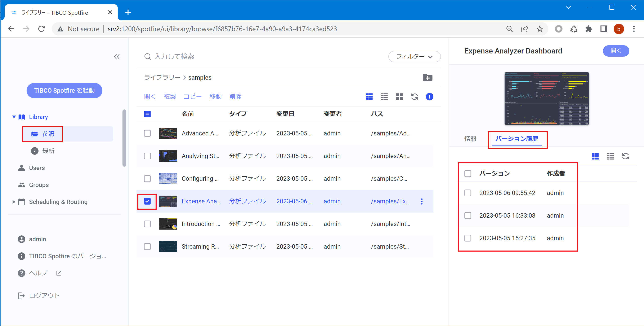
Task: Click the Streaming R... file name
Action: [x=200, y=247]
